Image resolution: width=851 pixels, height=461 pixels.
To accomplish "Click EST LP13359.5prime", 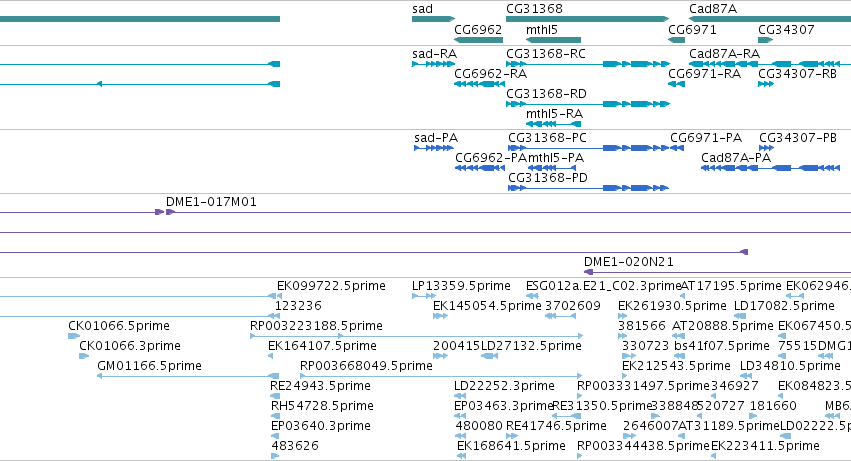I will click(x=461, y=286).
